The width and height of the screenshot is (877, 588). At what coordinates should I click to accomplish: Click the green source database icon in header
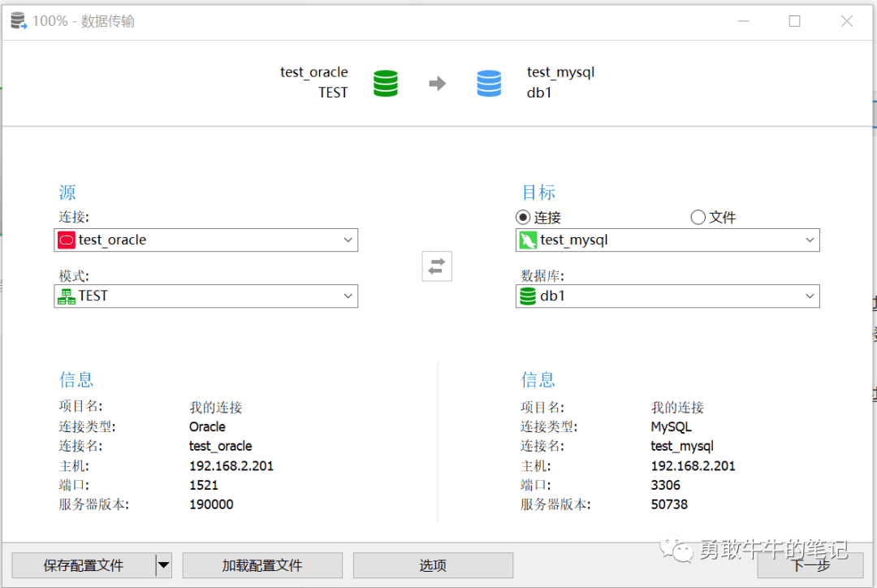pyautogui.click(x=386, y=83)
